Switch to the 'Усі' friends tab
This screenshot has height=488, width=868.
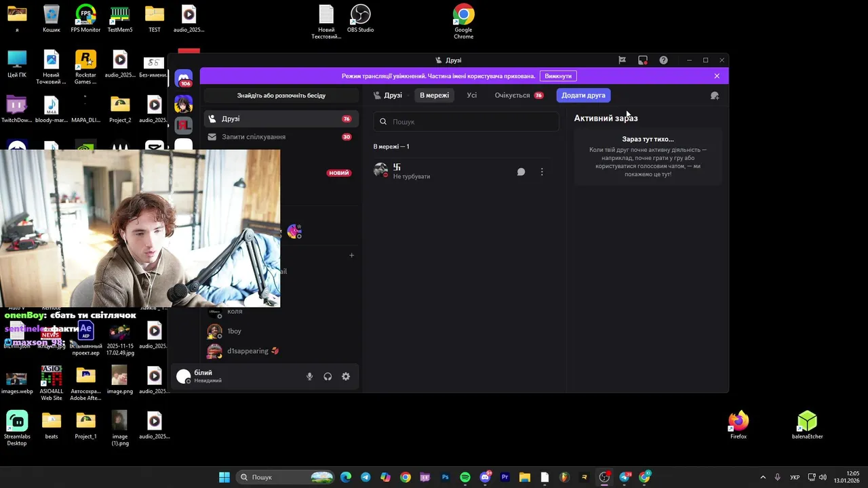472,96
